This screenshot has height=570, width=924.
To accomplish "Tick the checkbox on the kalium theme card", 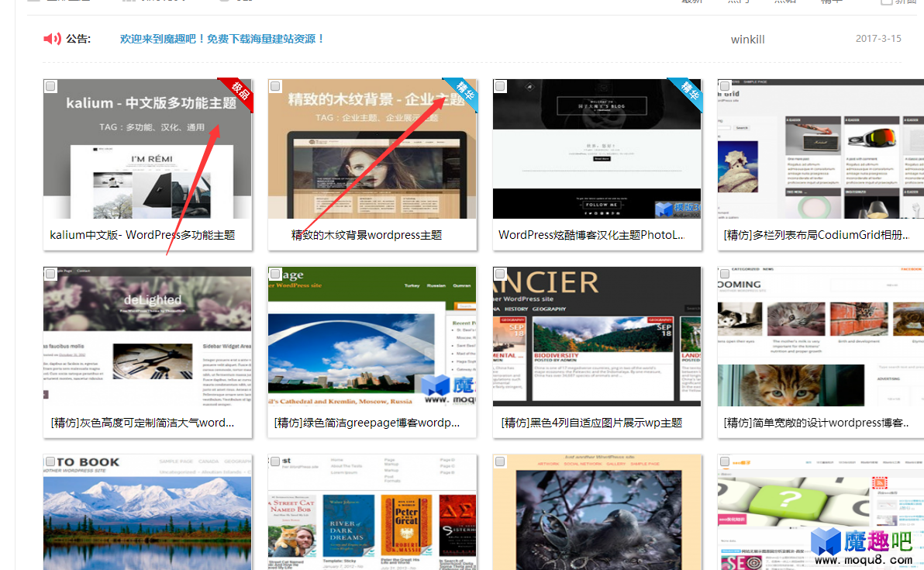I will tap(50, 87).
